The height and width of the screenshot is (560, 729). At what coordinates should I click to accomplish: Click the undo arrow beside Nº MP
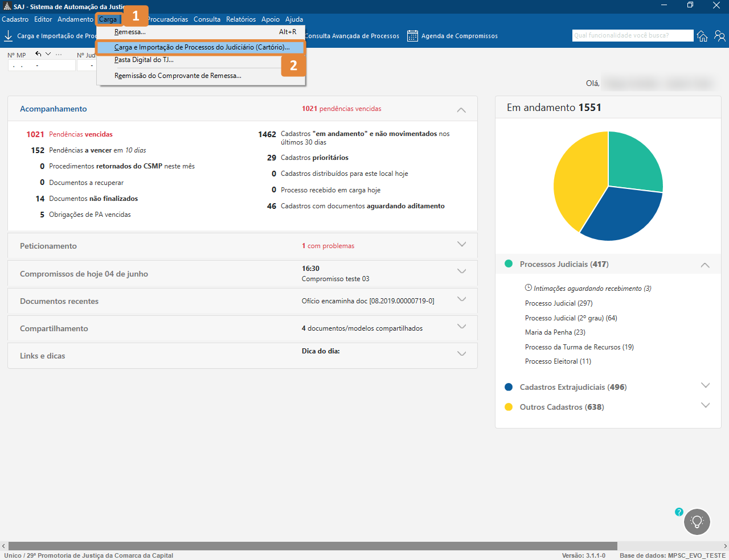pos(38,54)
